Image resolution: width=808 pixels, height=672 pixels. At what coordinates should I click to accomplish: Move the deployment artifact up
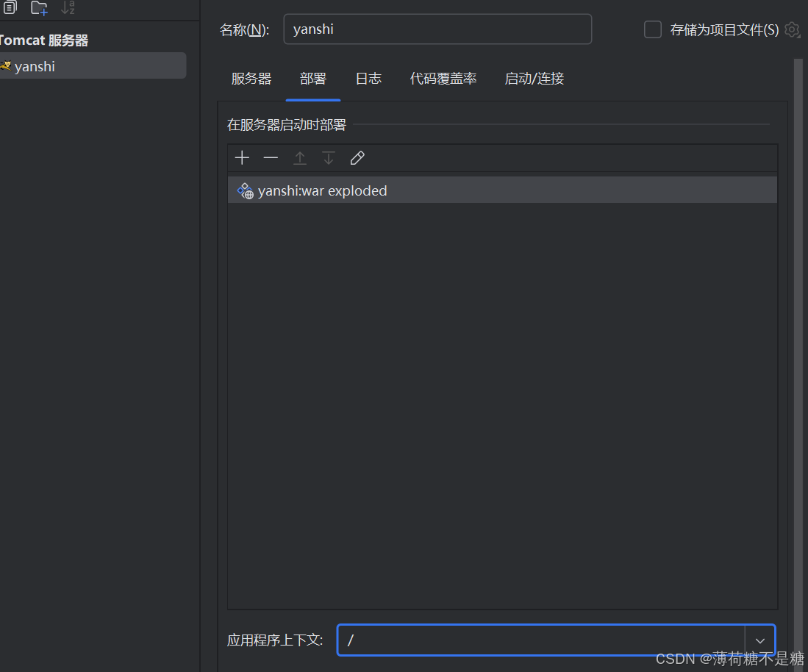point(299,157)
